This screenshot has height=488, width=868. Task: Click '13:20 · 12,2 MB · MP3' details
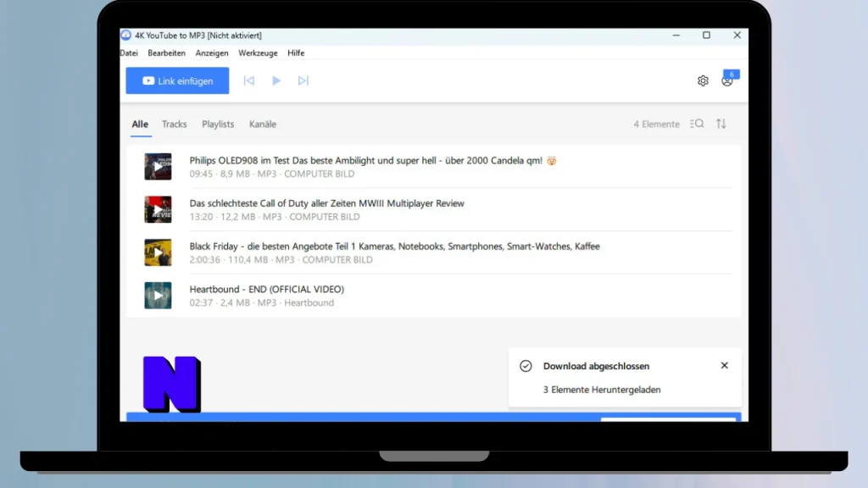point(275,217)
